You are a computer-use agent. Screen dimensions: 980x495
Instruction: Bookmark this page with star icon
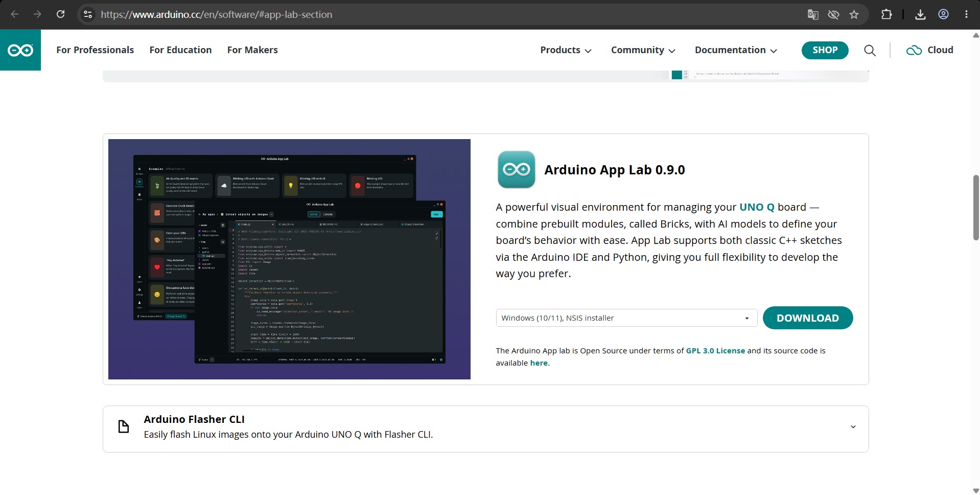pyautogui.click(x=854, y=14)
